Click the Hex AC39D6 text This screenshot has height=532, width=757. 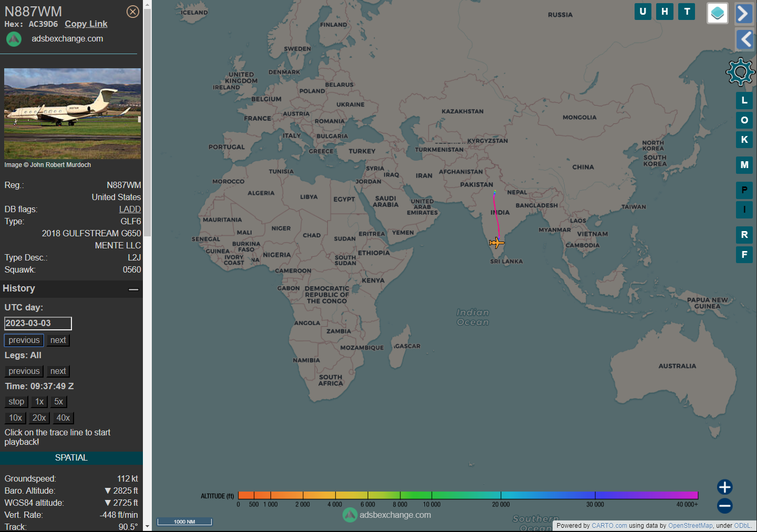coord(31,24)
